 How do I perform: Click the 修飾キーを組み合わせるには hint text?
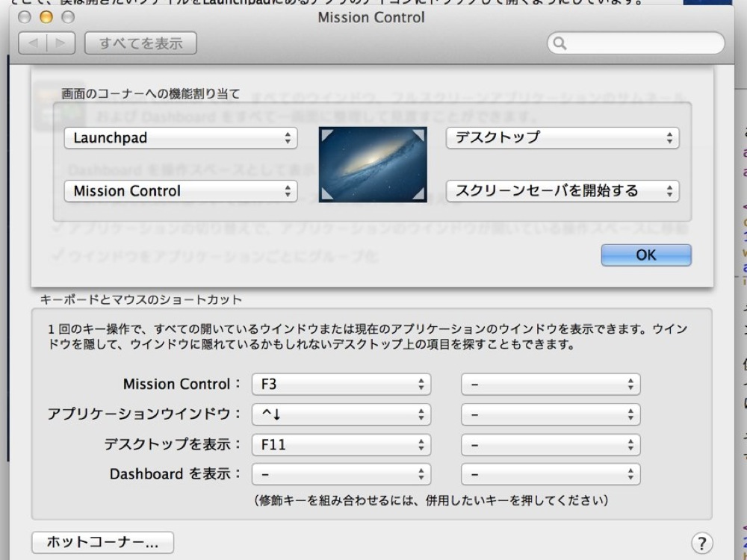click(431, 500)
